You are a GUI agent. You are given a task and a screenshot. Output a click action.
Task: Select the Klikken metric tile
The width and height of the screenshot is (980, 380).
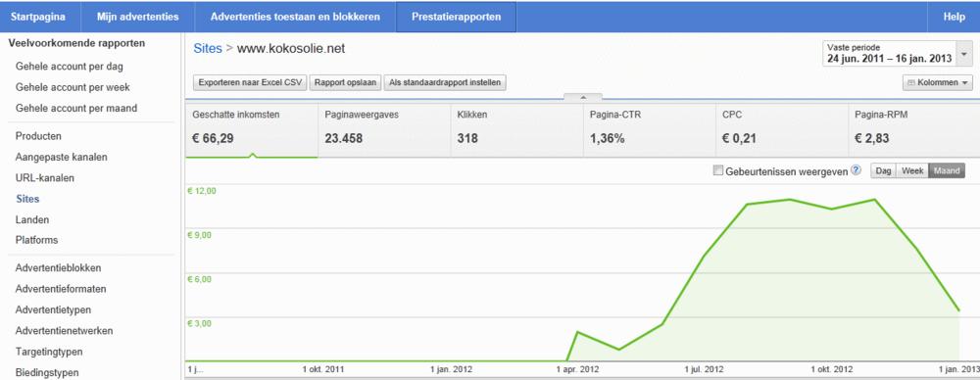click(516, 130)
